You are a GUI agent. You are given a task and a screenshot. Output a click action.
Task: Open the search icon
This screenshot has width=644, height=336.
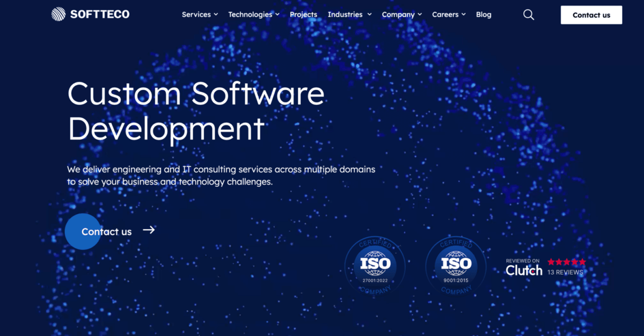pyautogui.click(x=529, y=14)
